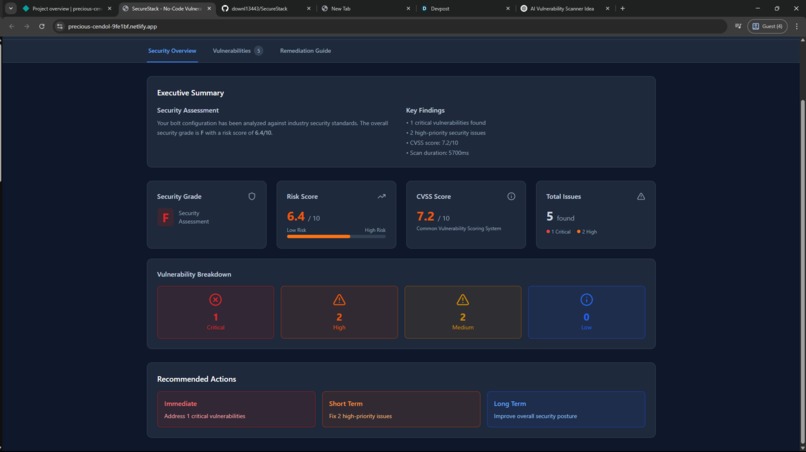Select the Medium vulnerability breakdown card
Image resolution: width=806 pixels, height=452 pixels.
tap(463, 313)
